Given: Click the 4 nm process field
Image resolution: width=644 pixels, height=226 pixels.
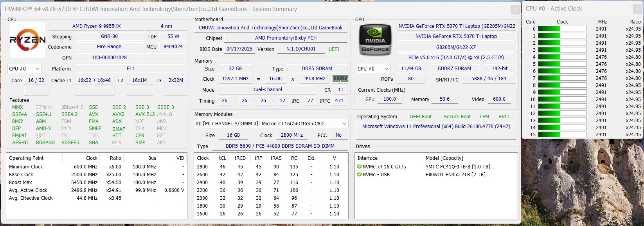Looking at the screenshot, I should click(x=166, y=26).
